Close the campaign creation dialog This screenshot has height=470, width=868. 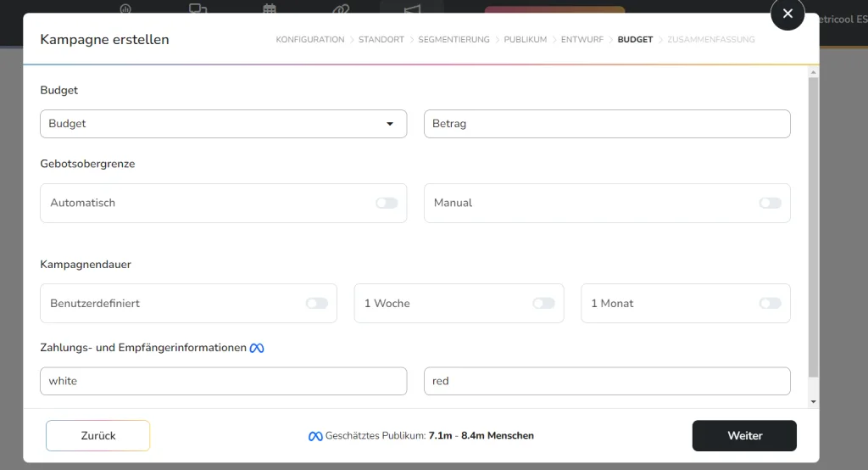tap(787, 14)
